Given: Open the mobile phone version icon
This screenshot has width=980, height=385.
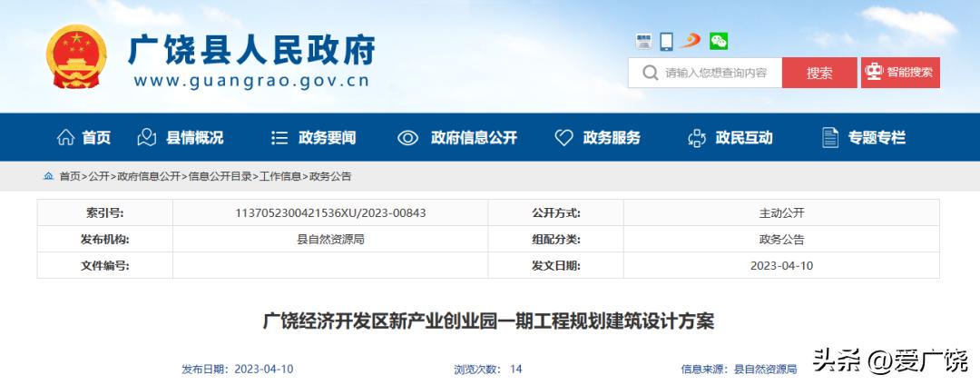Looking at the screenshot, I should (x=667, y=41).
